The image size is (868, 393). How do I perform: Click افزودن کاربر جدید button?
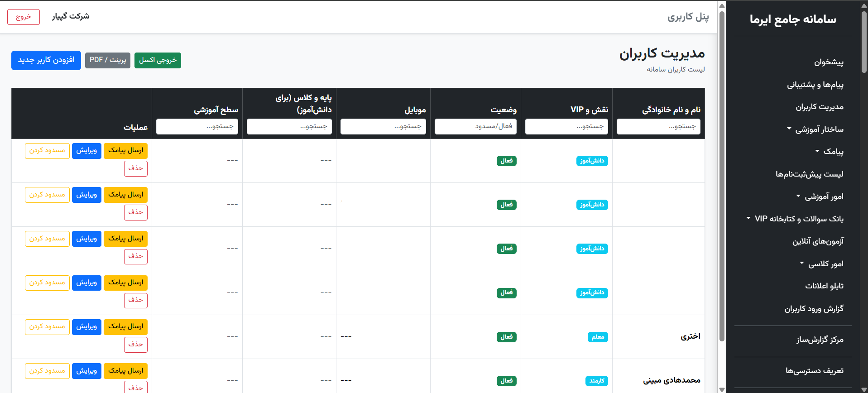(46, 60)
